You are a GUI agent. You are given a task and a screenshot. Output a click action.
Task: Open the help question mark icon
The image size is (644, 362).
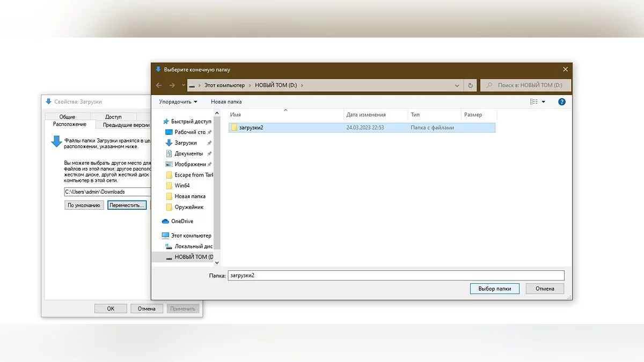click(562, 102)
